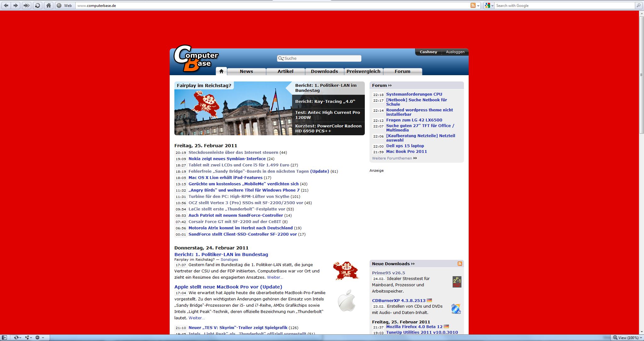Click the browser Back arrow button

click(x=6, y=5)
